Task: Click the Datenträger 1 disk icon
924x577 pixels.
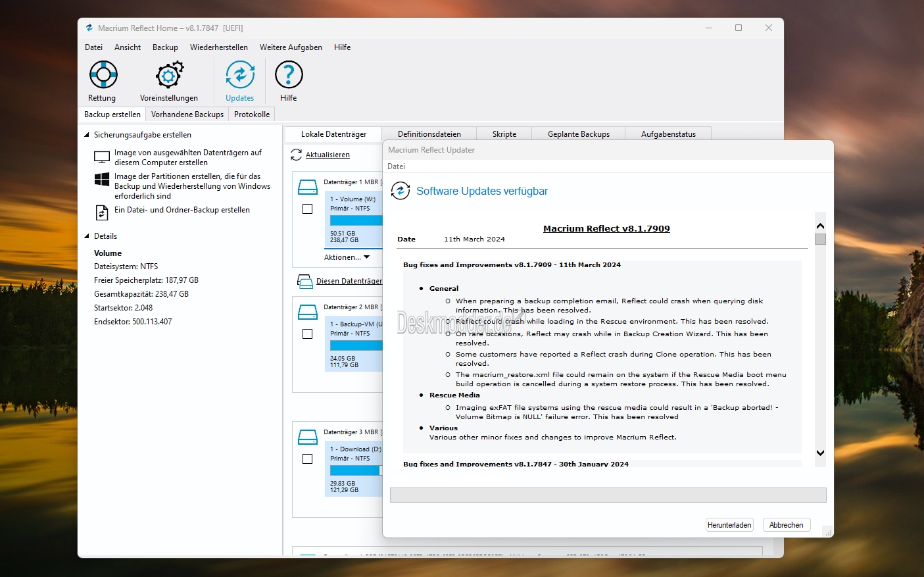Action: (x=308, y=187)
